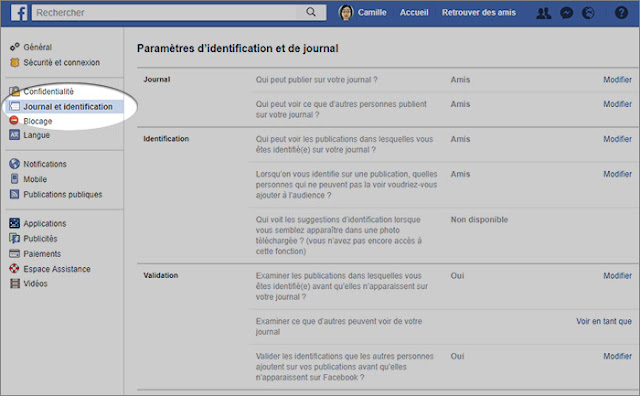Modifier who can publish on your journal
The image size is (640, 396).
618,80
